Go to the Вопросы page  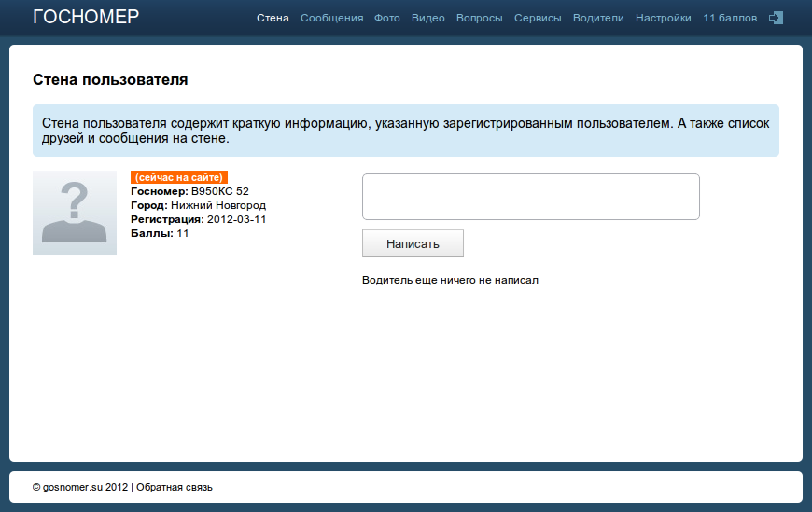(x=479, y=18)
